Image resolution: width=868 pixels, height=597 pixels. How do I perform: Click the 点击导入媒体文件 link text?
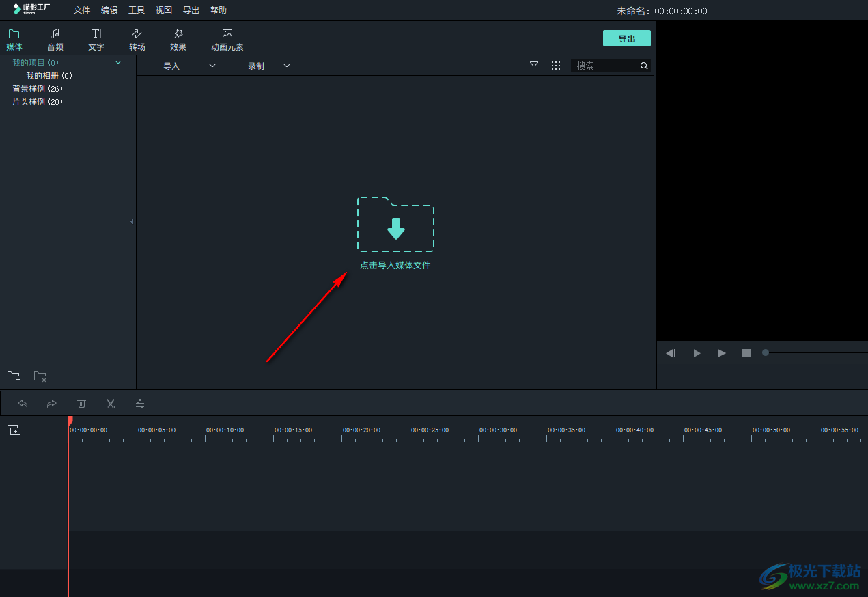point(395,265)
